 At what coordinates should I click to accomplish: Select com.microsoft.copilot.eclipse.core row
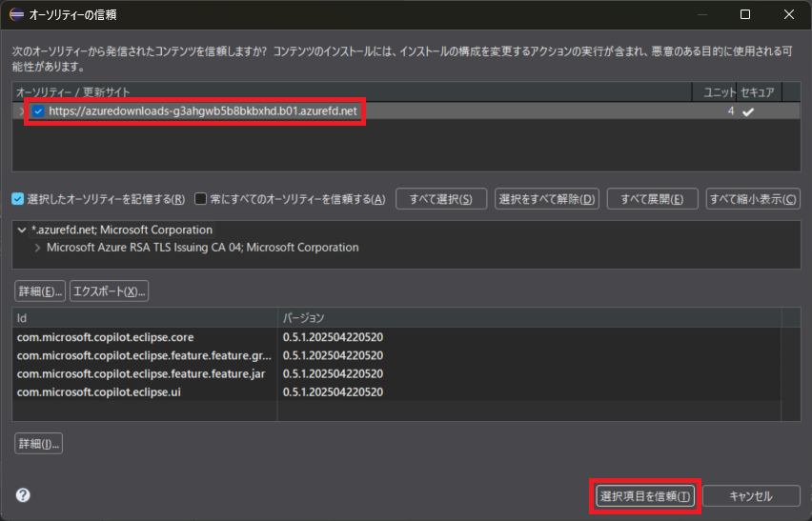[106, 337]
